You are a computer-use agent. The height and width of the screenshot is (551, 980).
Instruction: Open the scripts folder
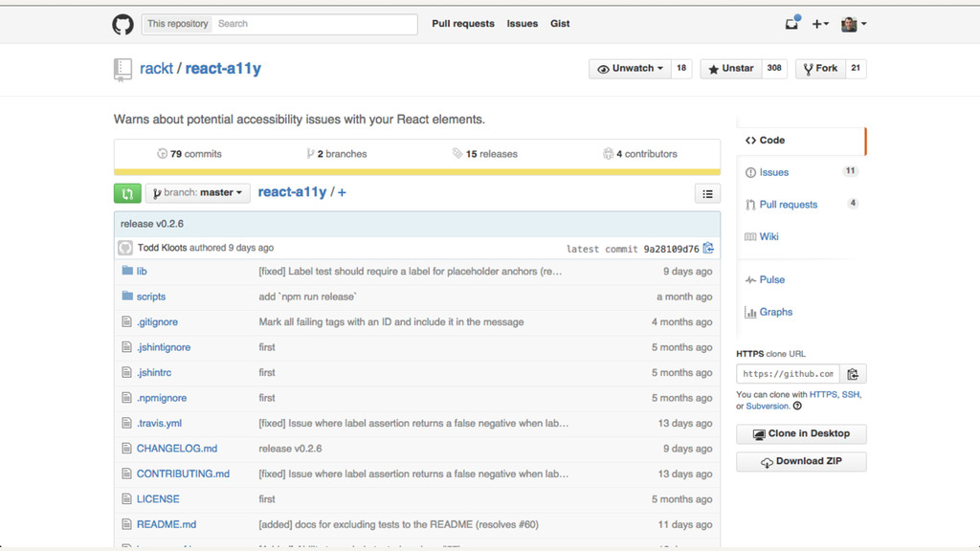pyautogui.click(x=151, y=297)
